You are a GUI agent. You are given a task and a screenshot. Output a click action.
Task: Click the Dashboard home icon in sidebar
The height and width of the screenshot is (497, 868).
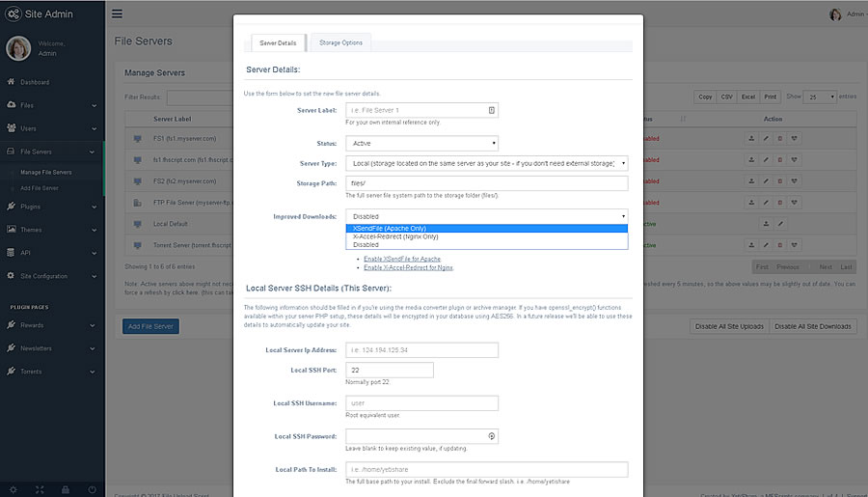click(x=11, y=81)
